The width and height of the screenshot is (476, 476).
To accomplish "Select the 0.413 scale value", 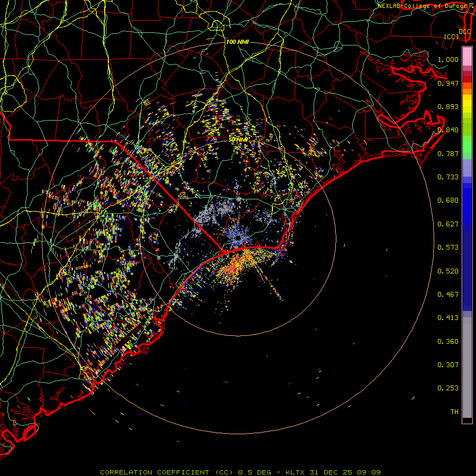I will point(448,318).
